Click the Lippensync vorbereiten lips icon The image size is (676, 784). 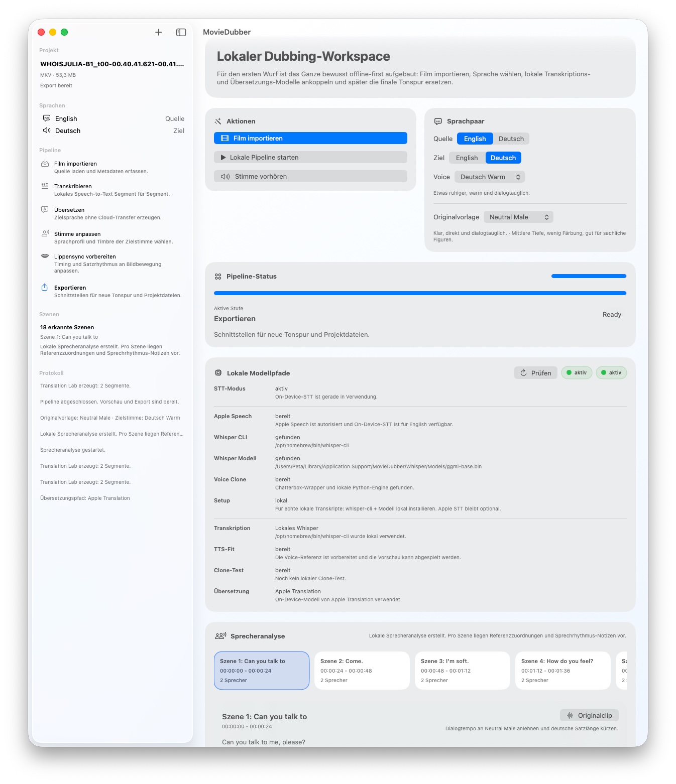(x=45, y=256)
